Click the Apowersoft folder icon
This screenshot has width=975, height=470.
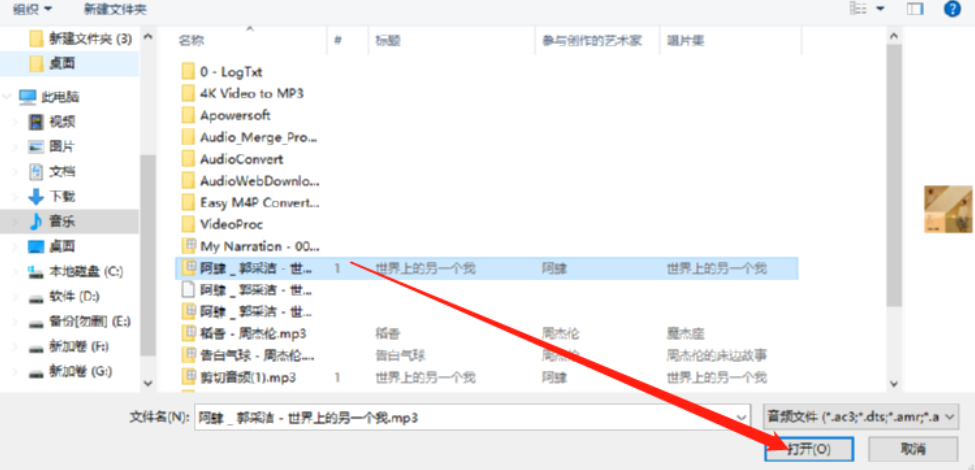[x=188, y=115]
